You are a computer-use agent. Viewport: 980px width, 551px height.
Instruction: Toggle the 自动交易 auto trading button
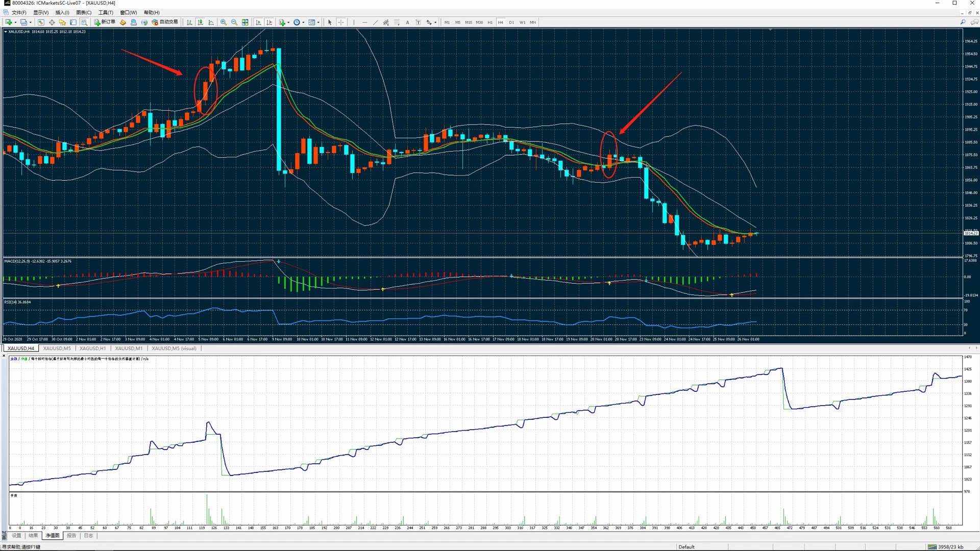(165, 22)
